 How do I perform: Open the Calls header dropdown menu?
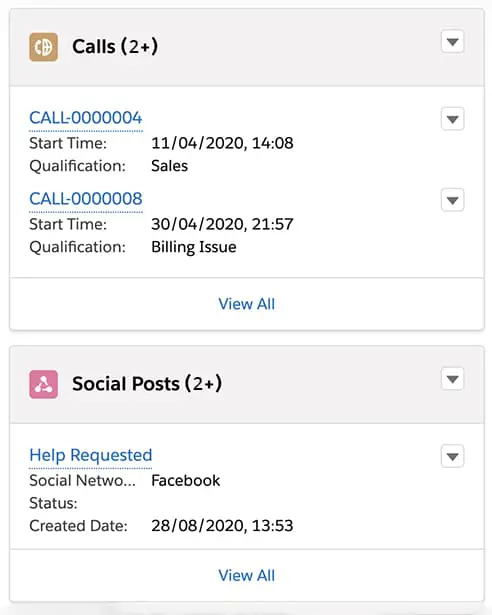pyautogui.click(x=452, y=41)
